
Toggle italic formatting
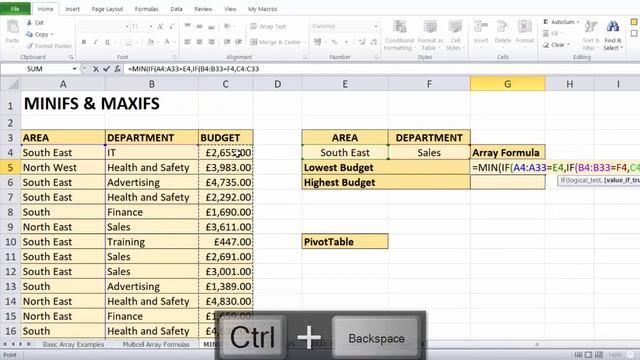(95, 42)
